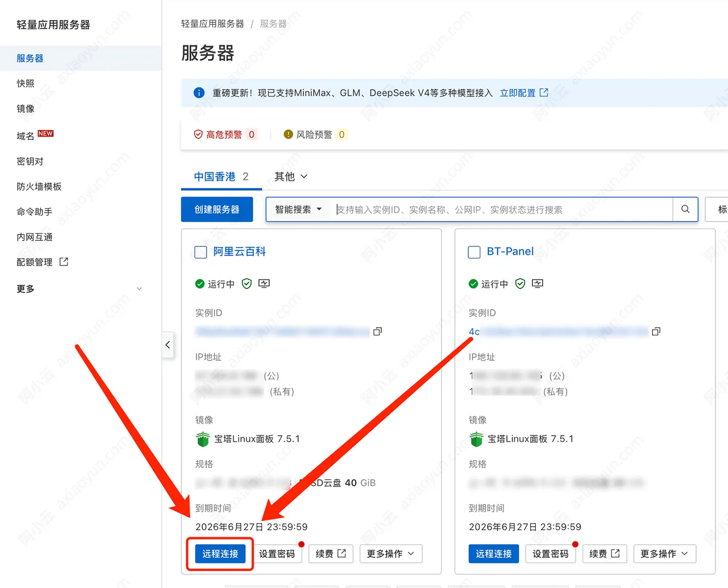Click the red shield icon for 高危预警
Image resolution: width=728 pixels, height=588 pixels.
(198, 135)
